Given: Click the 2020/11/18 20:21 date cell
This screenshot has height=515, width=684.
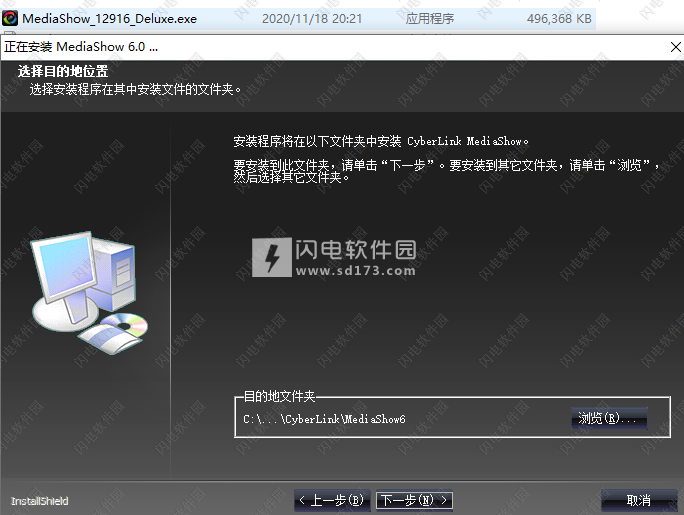Looking at the screenshot, I should [312, 19].
